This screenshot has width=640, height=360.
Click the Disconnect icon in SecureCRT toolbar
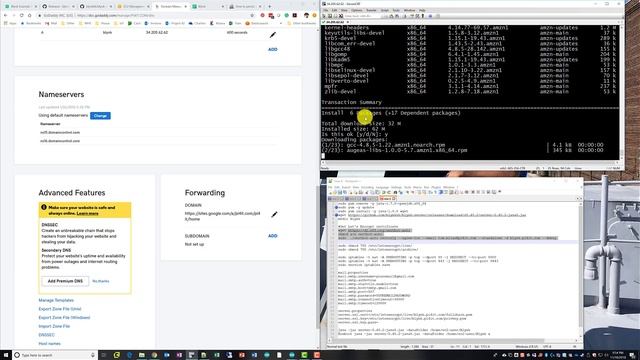[341, 16]
